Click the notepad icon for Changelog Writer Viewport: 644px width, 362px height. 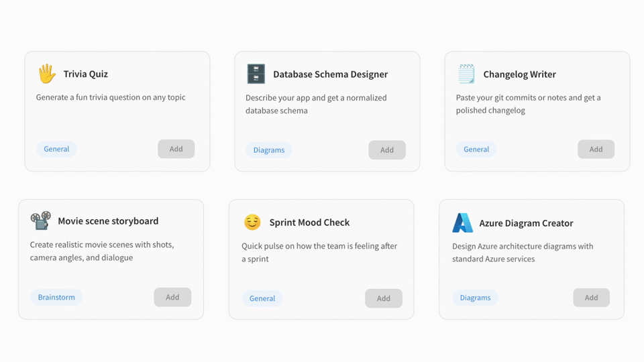click(x=466, y=74)
